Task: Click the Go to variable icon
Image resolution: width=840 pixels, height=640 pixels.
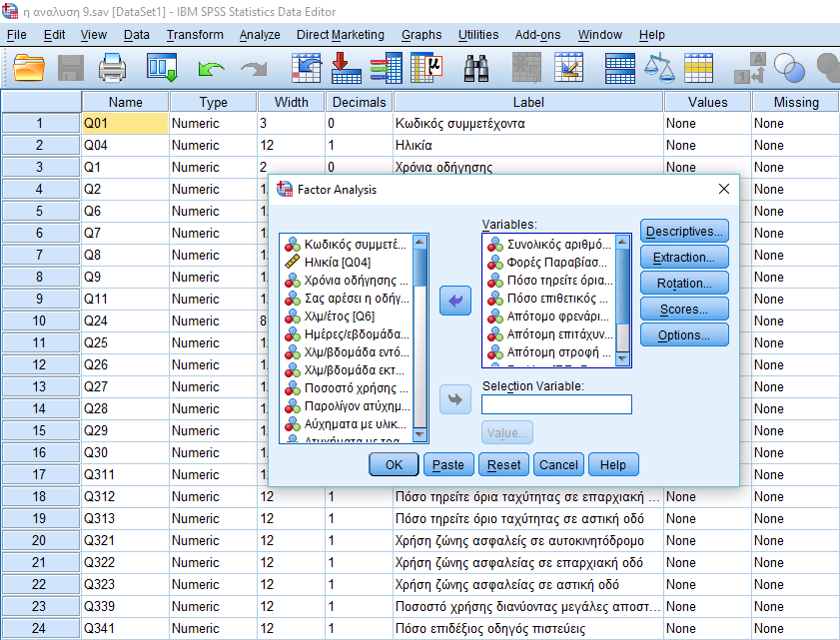Action: [x=346, y=68]
